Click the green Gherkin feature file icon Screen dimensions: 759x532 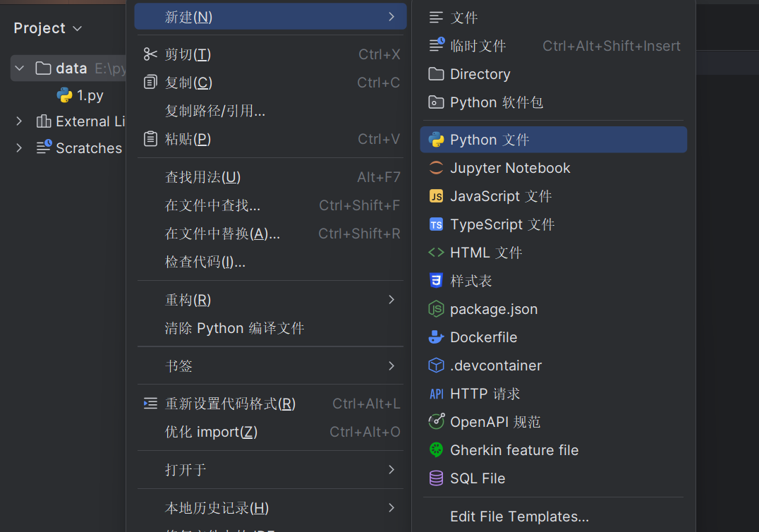click(x=436, y=449)
